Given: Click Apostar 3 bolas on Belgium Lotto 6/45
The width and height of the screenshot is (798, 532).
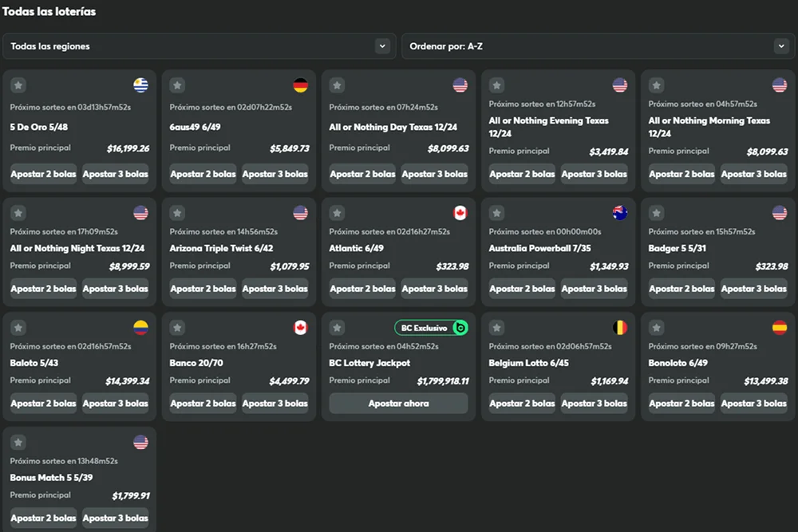Looking at the screenshot, I should pos(594,404).
